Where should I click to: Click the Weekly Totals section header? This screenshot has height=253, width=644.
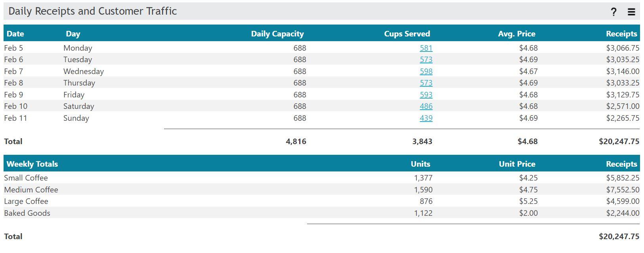(x=32, y=164)
